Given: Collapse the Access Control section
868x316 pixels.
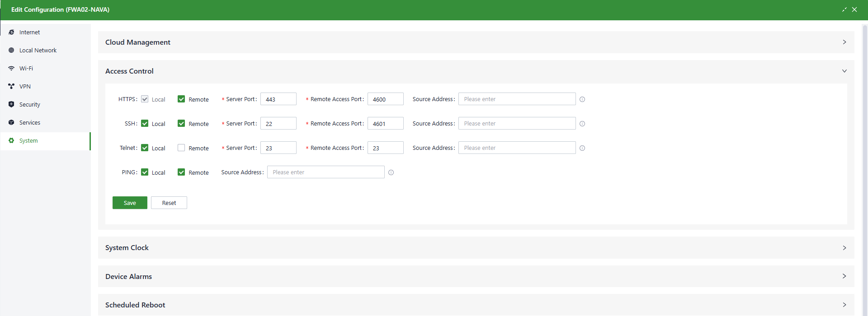Looking at the screenshot, I should (x=844, y=71).
